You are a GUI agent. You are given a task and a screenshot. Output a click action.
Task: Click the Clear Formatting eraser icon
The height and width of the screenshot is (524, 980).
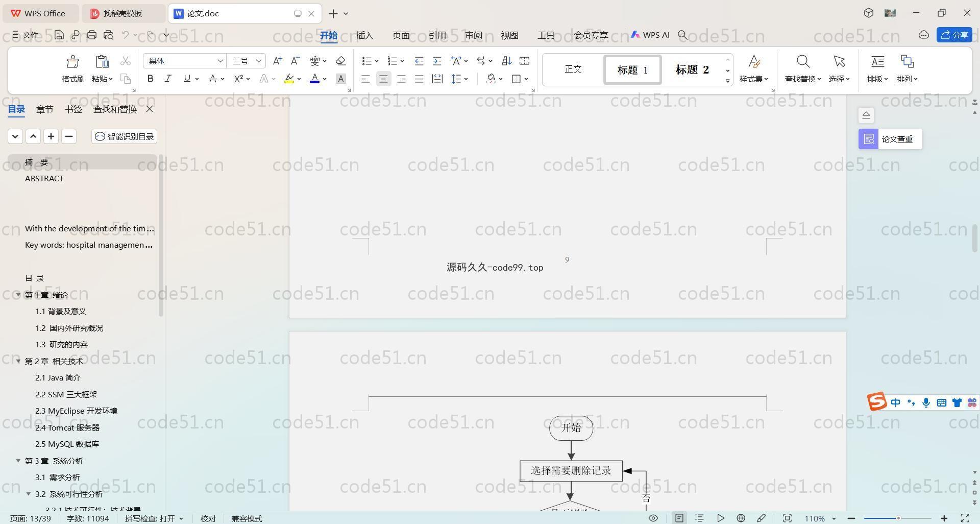[341, 61]
